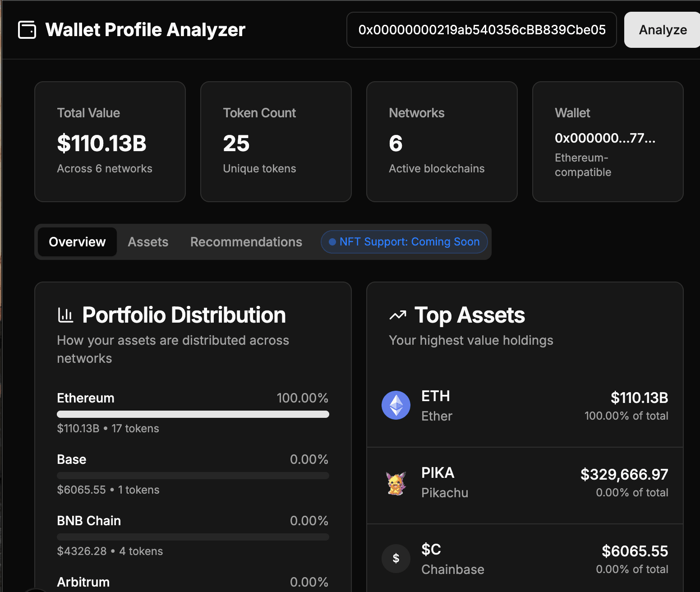This screenshot has width=700, height=592.
Task: Open the Recommendations tab
Action: [x=246, y=242]
